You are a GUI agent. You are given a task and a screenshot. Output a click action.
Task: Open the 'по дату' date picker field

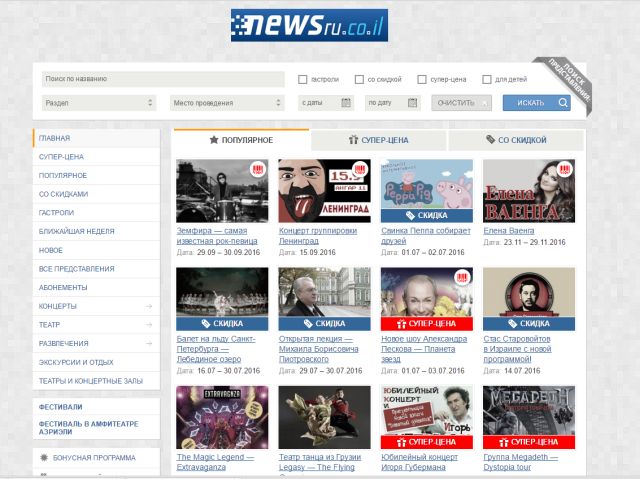393,103
